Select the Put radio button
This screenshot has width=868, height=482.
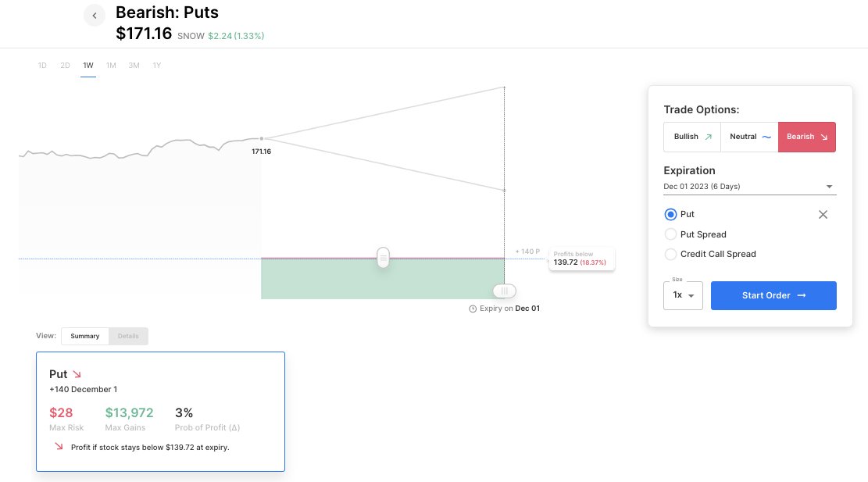(x=670, y=214)
